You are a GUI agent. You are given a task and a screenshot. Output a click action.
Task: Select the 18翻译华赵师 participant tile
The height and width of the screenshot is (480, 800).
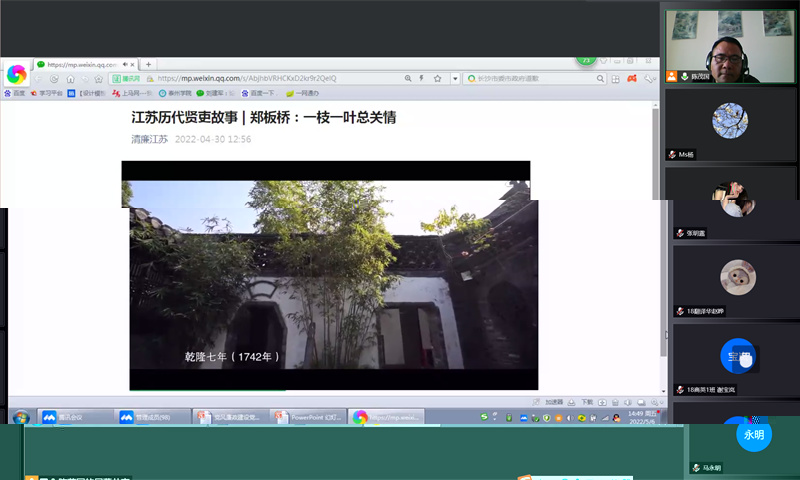(738, 282)
